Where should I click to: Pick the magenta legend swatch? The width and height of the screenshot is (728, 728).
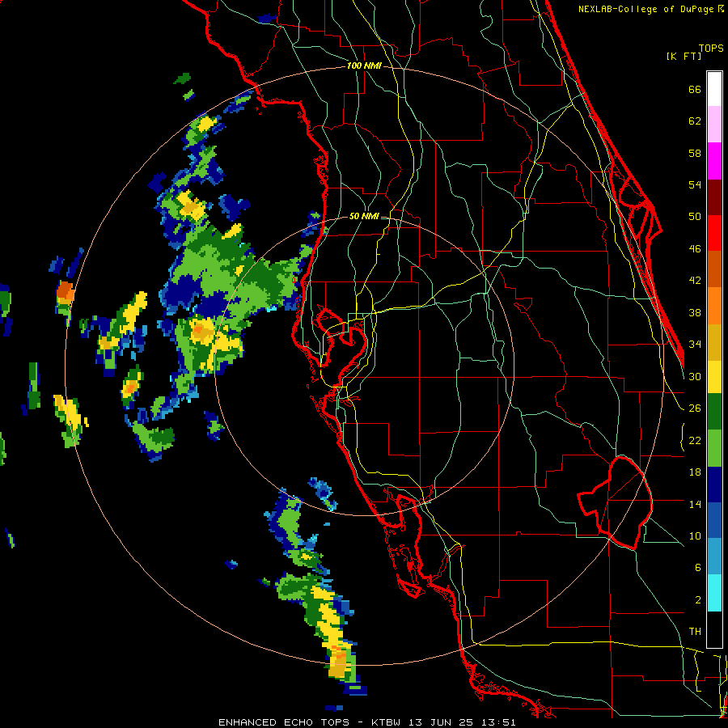pos(714,161)
